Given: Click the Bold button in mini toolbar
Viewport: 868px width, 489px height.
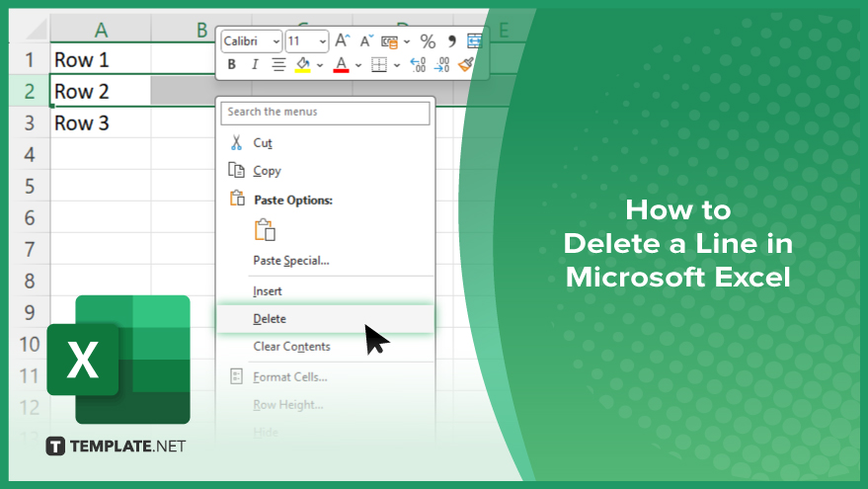Looking at the screenshot, I should click(232, 65).
